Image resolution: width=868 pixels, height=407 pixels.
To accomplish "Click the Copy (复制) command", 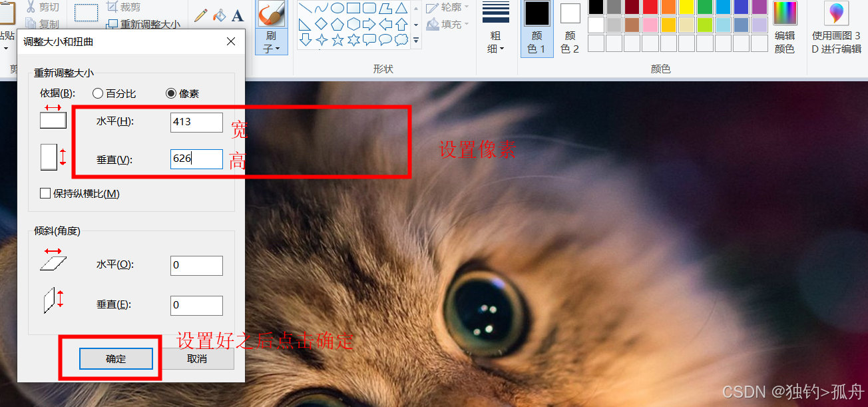I will coord(43,24).
